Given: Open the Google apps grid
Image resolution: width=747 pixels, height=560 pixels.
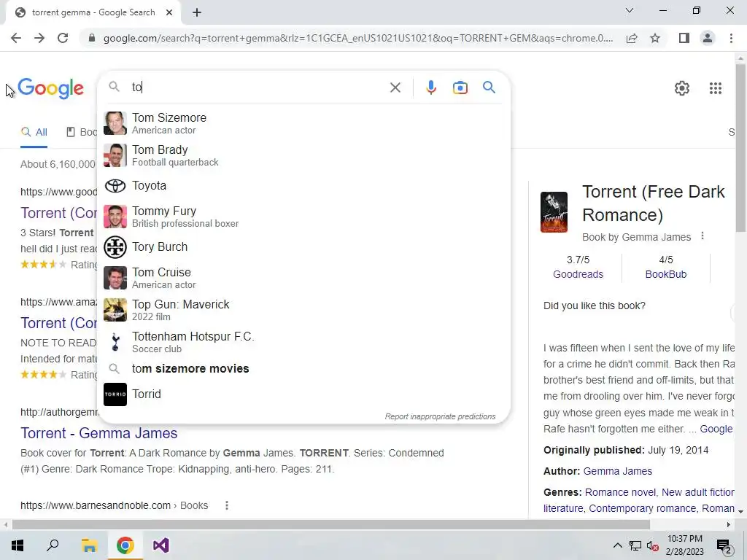Looking at the screenshot, I should point(715,88).
